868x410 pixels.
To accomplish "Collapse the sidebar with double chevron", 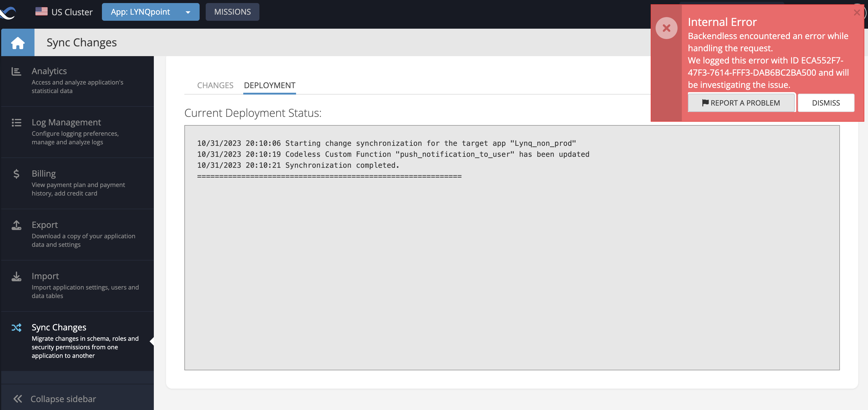I will (x=17, y=399).
